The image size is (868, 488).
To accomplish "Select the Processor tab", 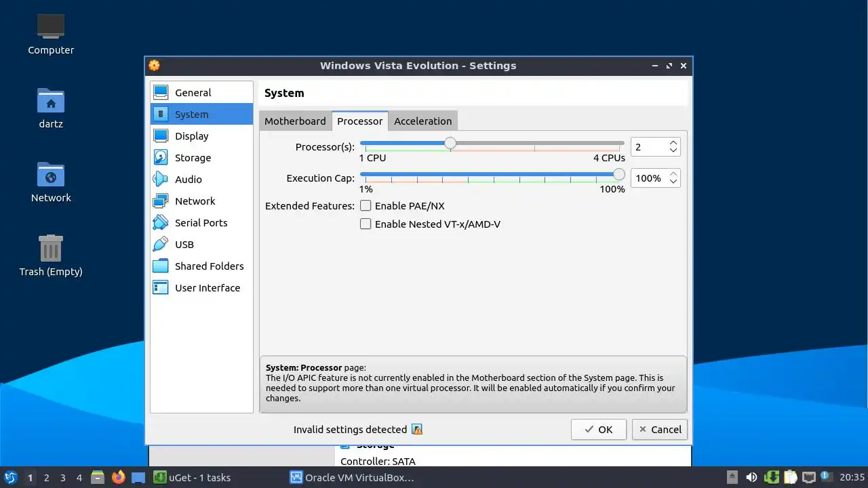I will 360,121.
